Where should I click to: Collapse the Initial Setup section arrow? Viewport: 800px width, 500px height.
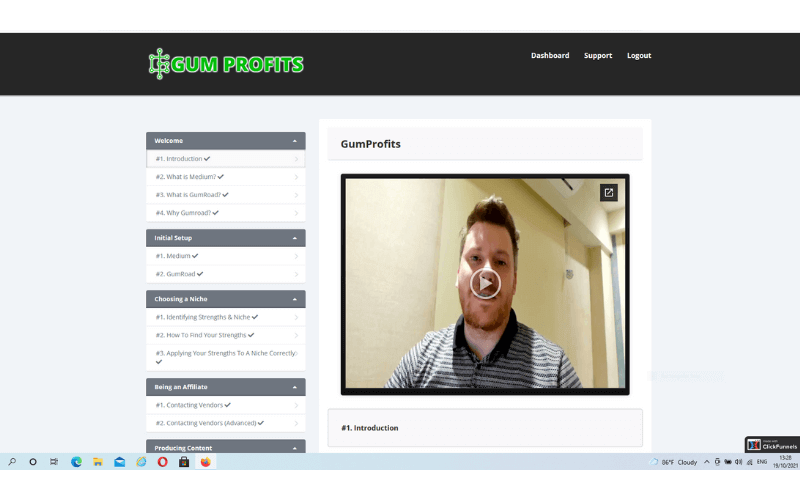pos(294,238)
